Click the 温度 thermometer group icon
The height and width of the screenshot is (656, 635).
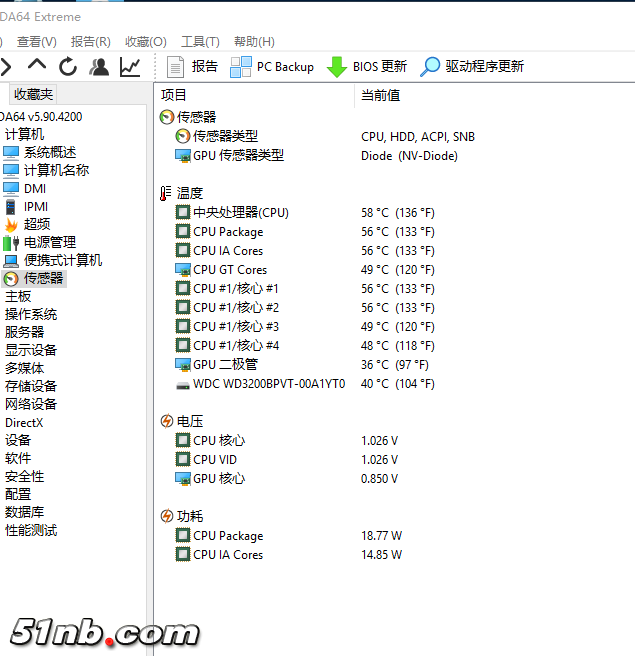tap(166, 193)
